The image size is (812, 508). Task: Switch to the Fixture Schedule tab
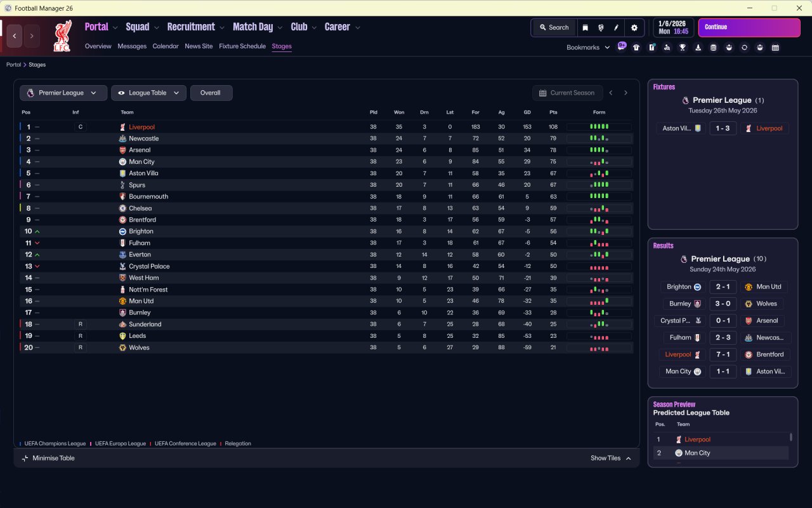pos(242,46)
